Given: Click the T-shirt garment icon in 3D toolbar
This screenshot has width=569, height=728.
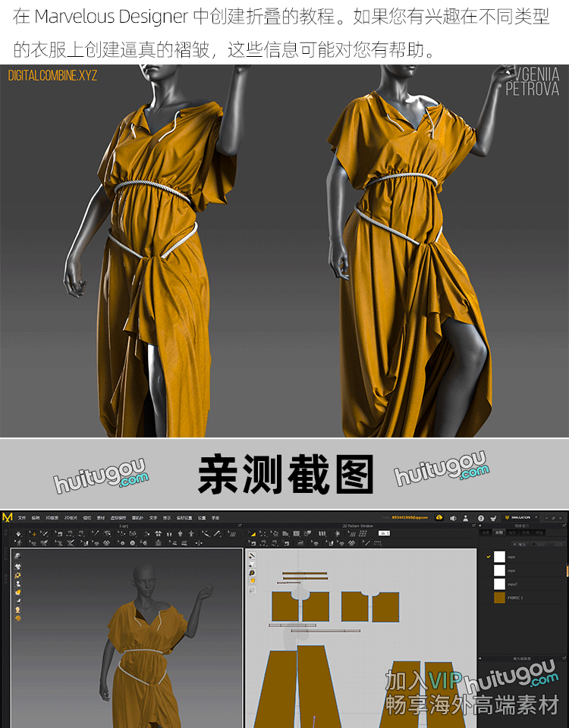Looking at the screenshot, I should [x=159, y=534].
